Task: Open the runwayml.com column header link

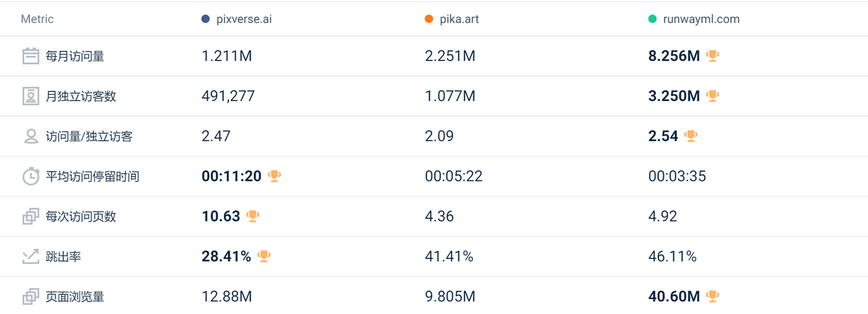Action: click(701, 19)
